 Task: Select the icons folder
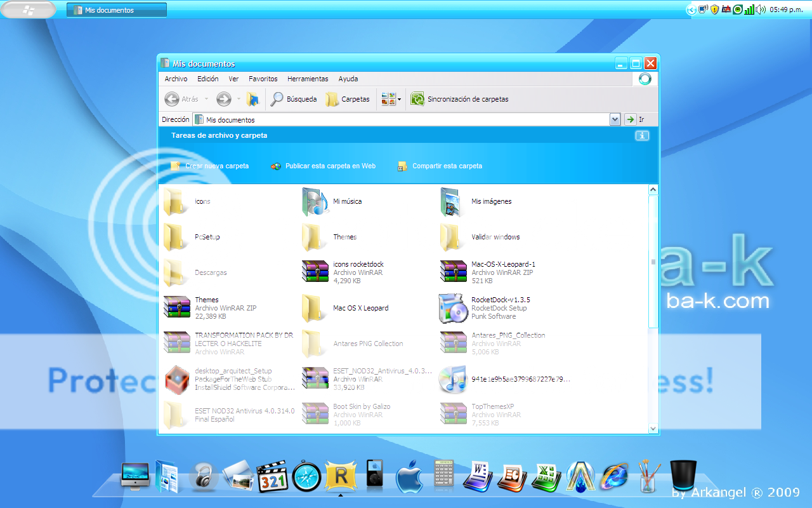(187, 201)
